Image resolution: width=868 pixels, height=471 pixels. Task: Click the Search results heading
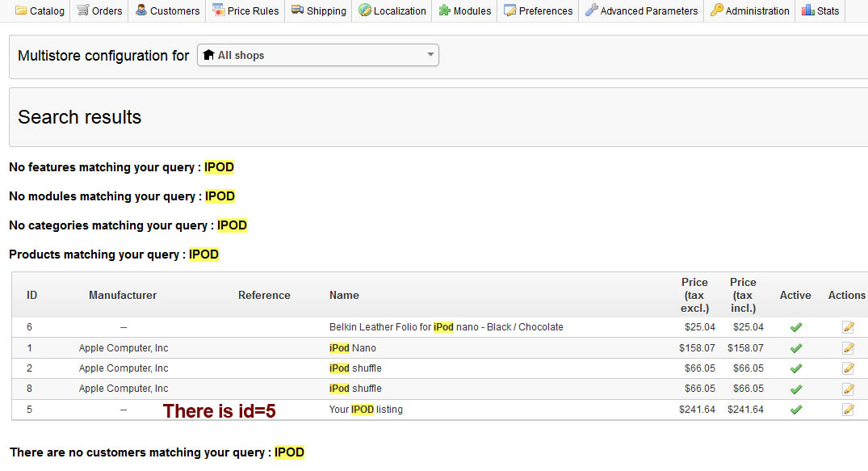point(80,117)
